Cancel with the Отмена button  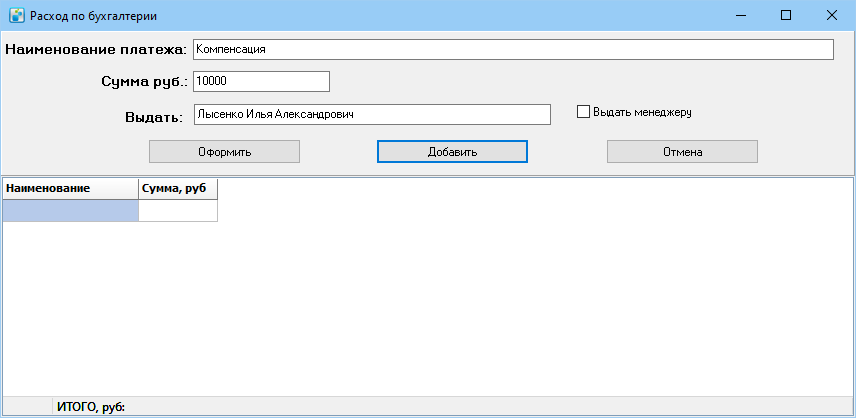[x=682, y=152]
